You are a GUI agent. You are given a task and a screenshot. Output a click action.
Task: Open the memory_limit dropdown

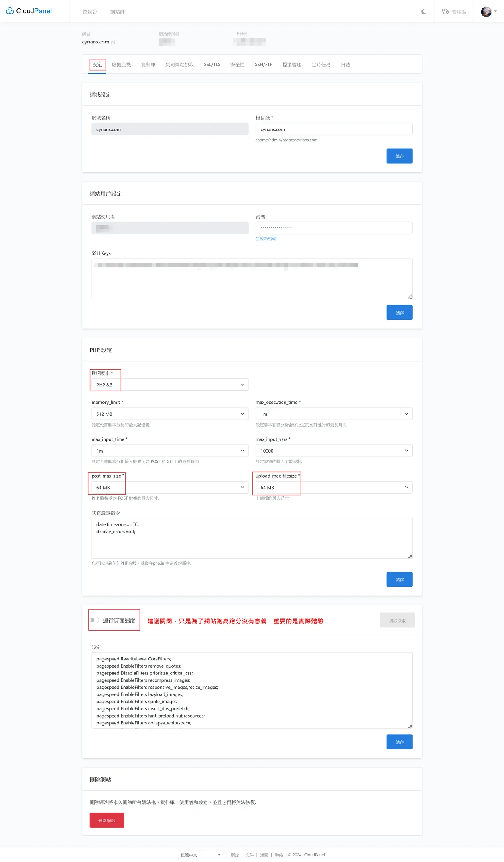170,414
